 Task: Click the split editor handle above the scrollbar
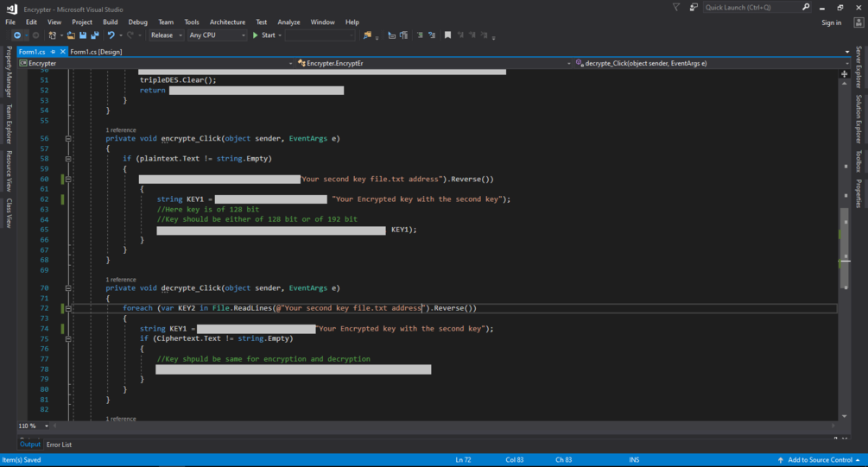844,74
